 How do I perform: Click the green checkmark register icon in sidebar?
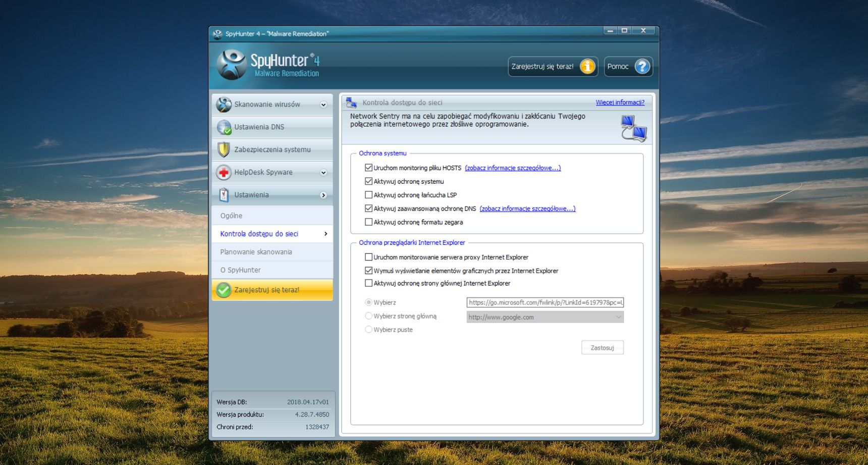coord(224,290)
